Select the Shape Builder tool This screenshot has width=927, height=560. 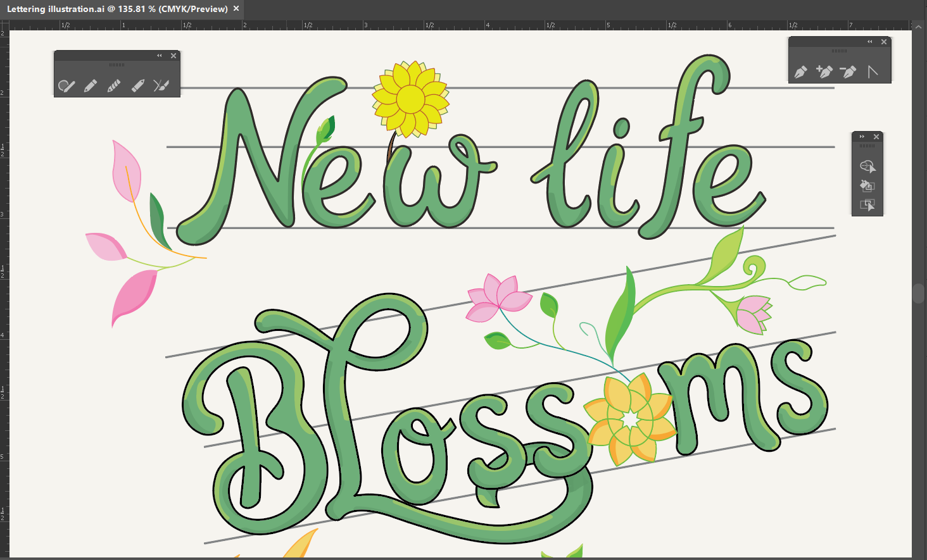(x=867, y=166)
